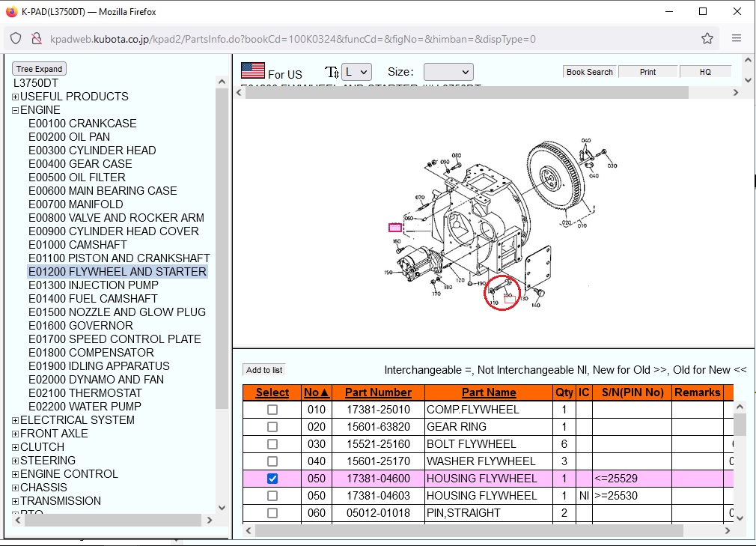
Task: Expand the FRONT AXLE tree node
Action: (x=16, y=434)
